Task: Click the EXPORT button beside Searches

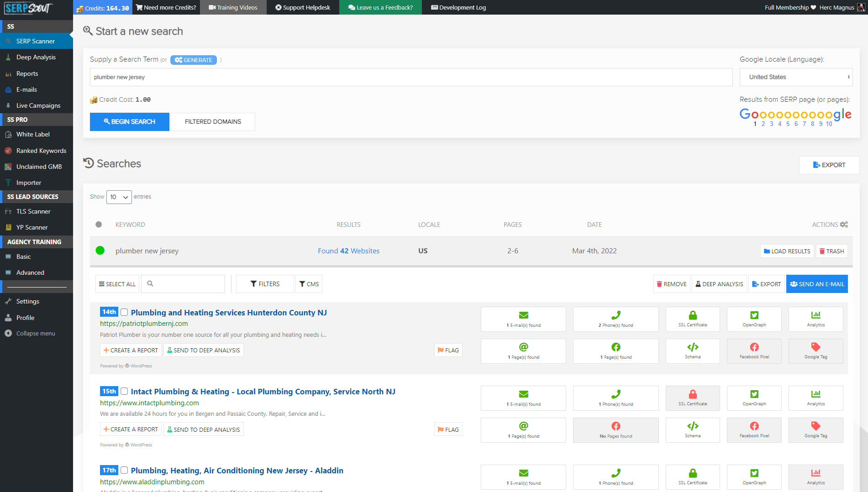Action: 829,165
